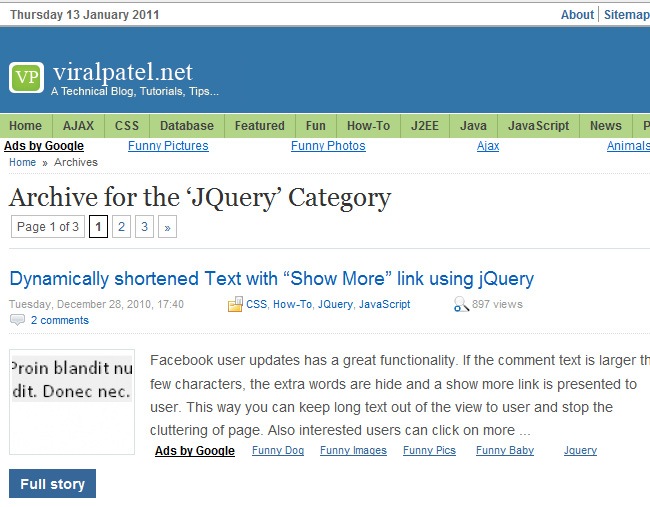
Task: Click the JavaScript post category link
Action: point(384,304)
